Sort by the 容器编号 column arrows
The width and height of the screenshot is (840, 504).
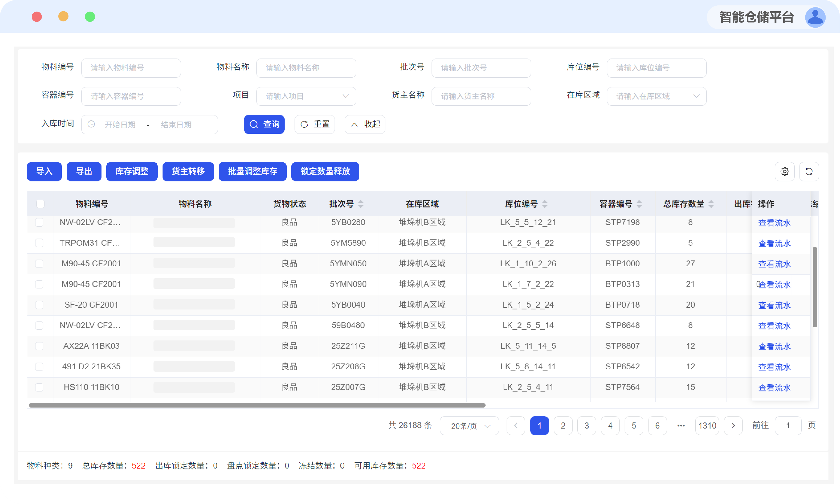point(639,204)
